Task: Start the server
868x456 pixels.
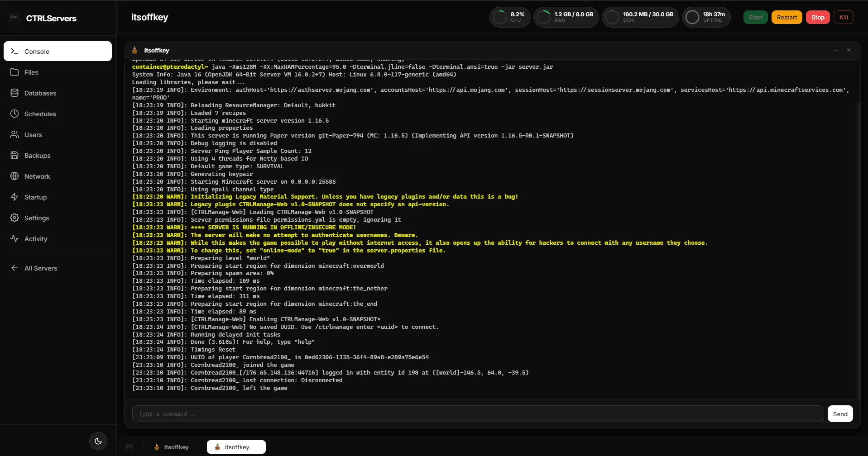Action: 755,17
